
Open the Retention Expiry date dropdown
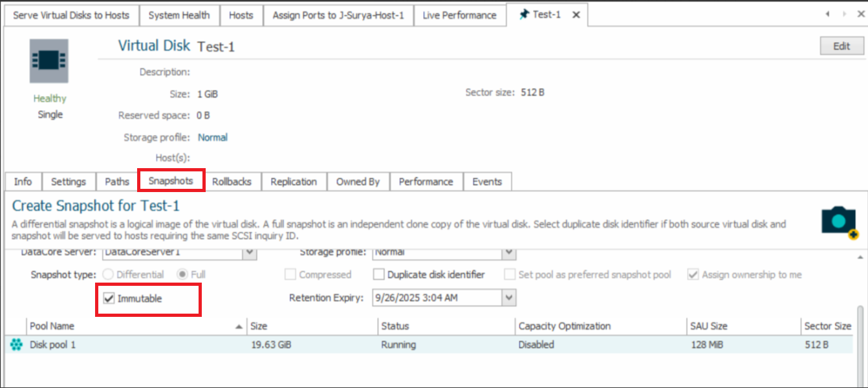tap(509, 298)
